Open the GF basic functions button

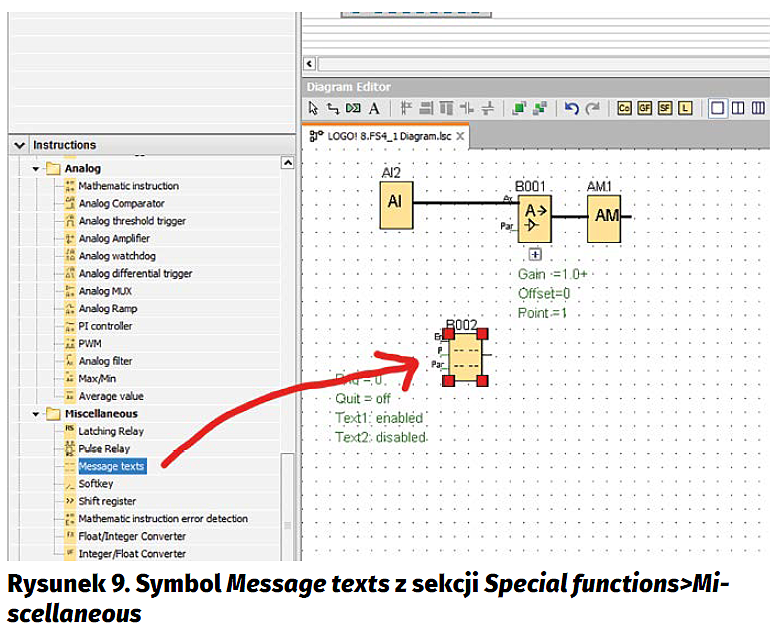pos(645,108)
